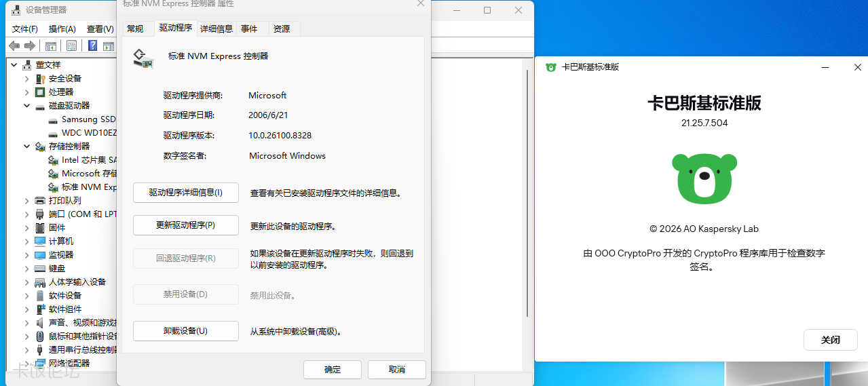
Task: Switch to the 常规 tab
Action: point(136,28)
